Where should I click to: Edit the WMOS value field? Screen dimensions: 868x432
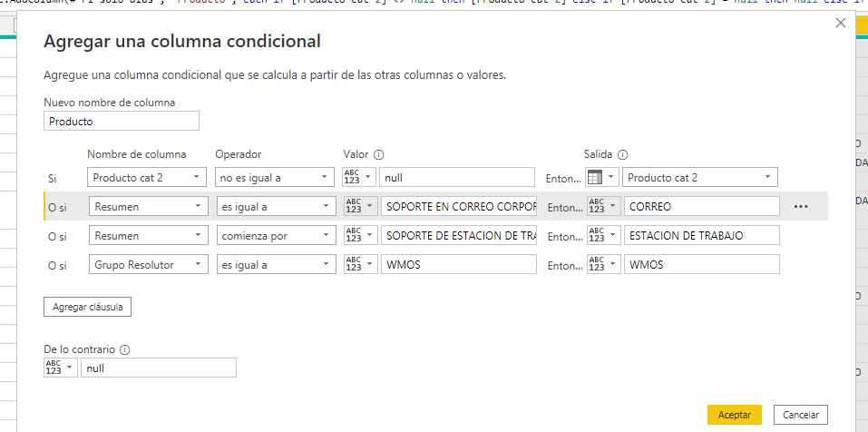[458, 264]
